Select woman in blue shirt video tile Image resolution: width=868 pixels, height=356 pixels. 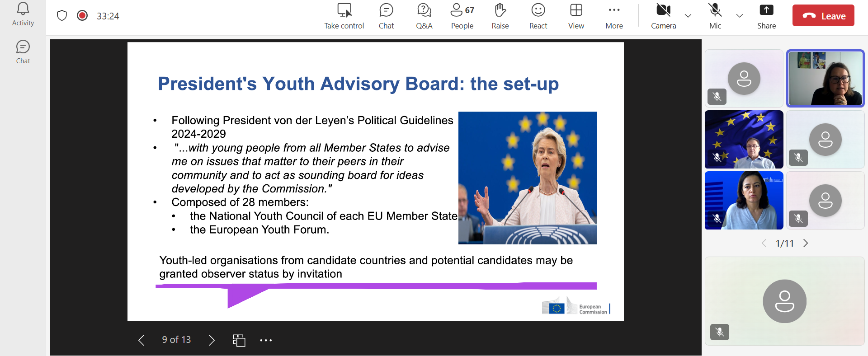click(744, 200)
